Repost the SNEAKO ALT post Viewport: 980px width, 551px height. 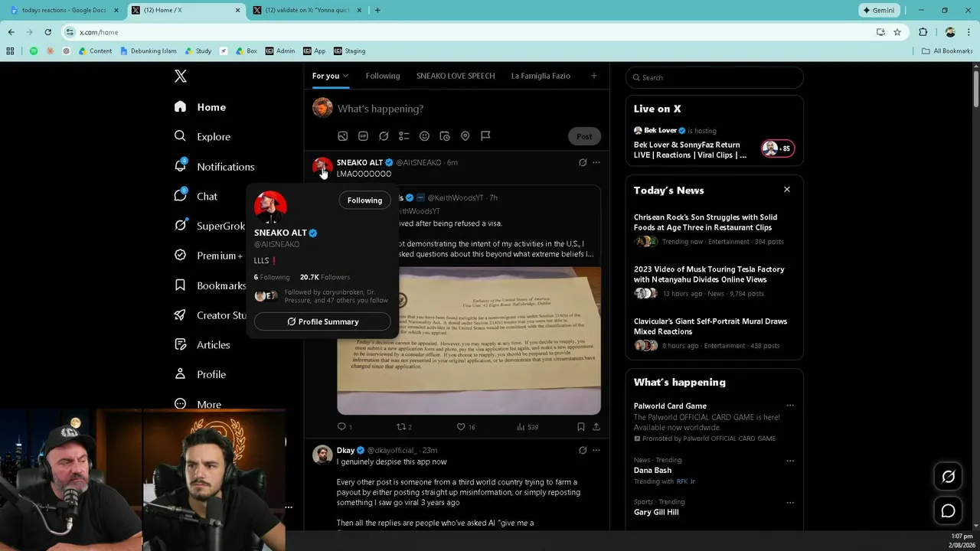[x=404, y=427]
